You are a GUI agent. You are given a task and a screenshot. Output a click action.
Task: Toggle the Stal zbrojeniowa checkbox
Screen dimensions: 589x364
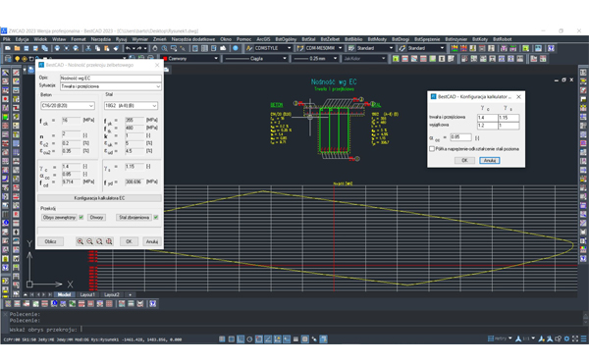point(156,217)
